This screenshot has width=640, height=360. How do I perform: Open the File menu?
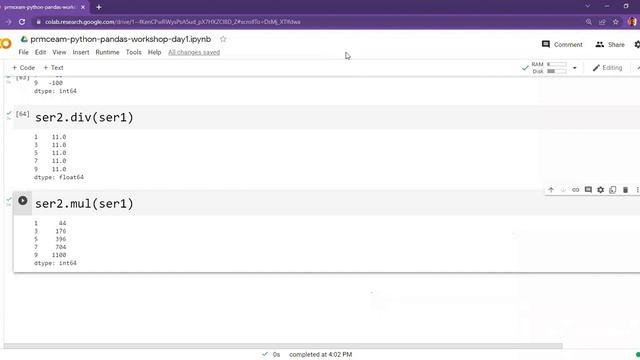[x=24, y=52]
